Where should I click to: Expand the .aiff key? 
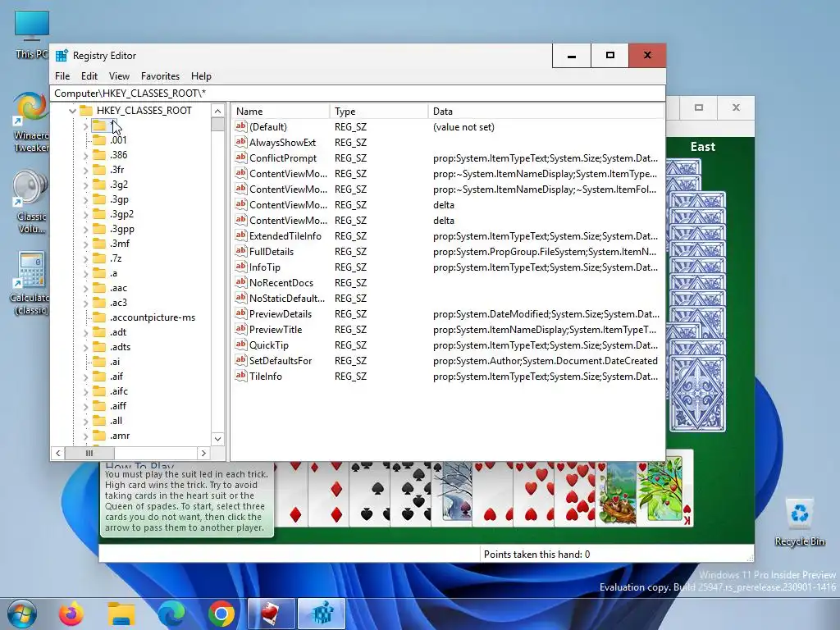pyautogui.click(x=85, y=406)
